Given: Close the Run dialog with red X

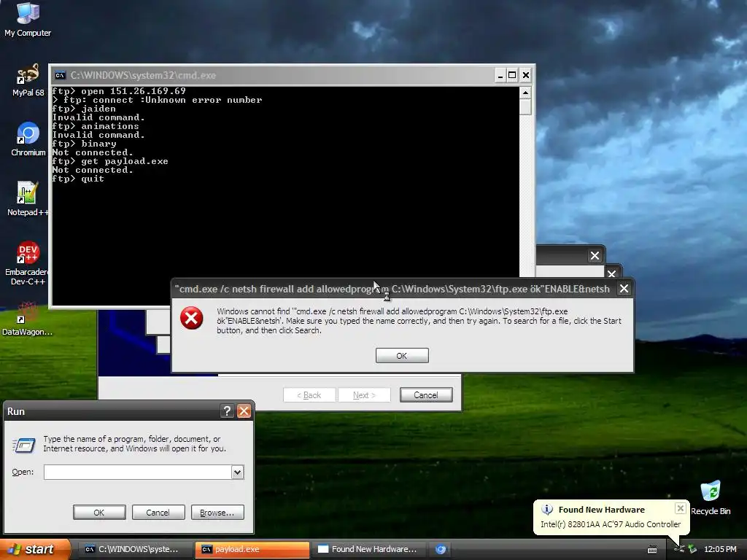Looking at the screenshot, I should coord(244,411).
